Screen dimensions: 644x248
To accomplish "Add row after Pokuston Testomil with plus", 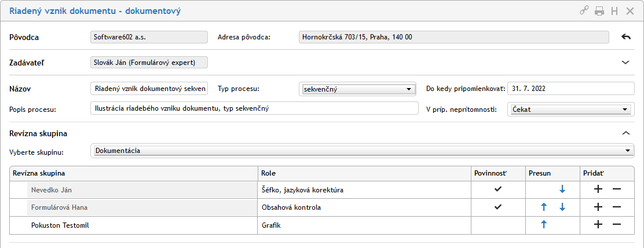I will pyautogui.click(x=598, y=225).
